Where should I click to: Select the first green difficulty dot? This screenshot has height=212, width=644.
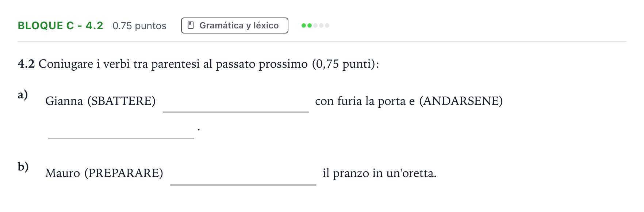point(304,25)
